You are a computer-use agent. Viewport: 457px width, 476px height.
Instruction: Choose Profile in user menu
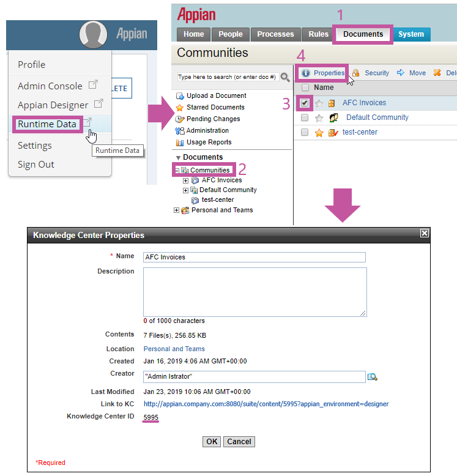32,65
